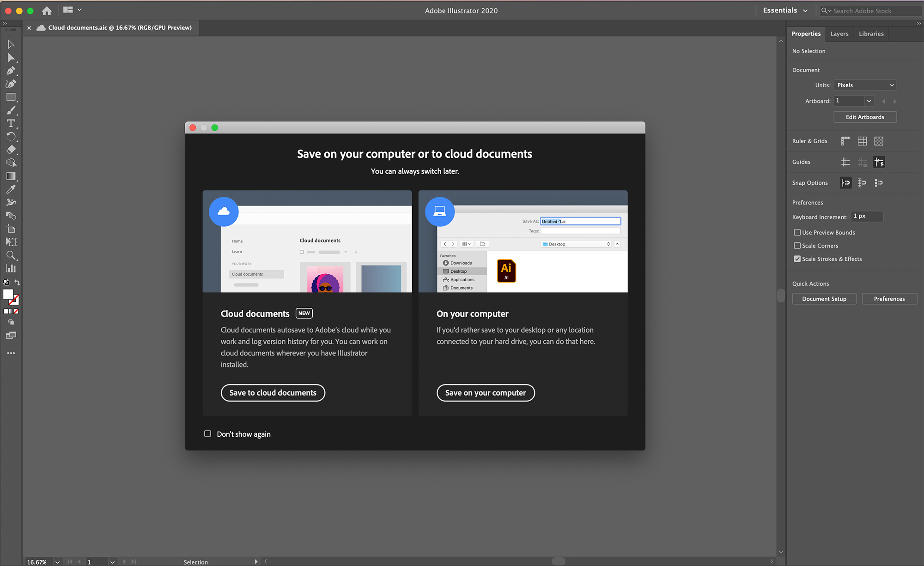The height and width of the screenshot is (566, 924).
Task: Open the Layers tab
Action: click(838, 33)
